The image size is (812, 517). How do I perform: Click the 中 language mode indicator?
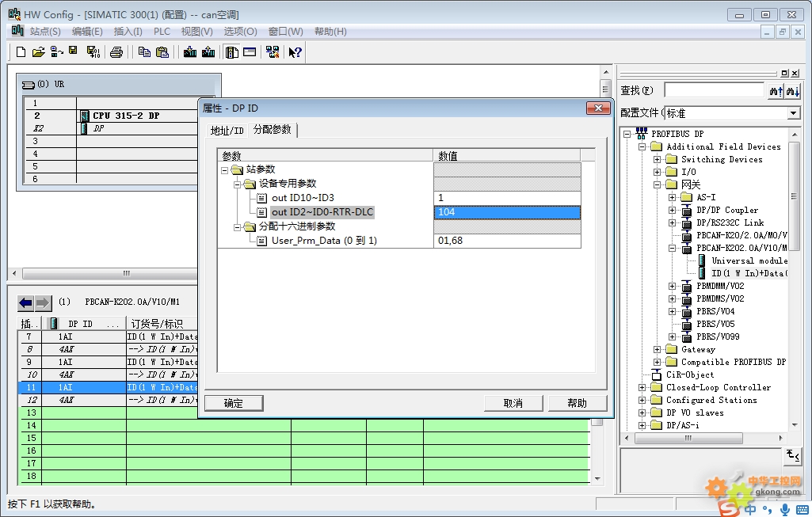click(750, 509)
